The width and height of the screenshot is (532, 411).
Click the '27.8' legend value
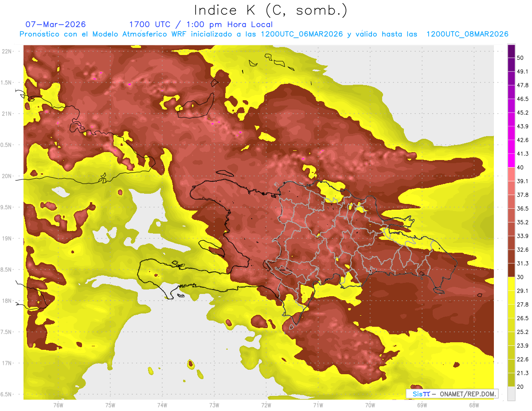(523, 305)
